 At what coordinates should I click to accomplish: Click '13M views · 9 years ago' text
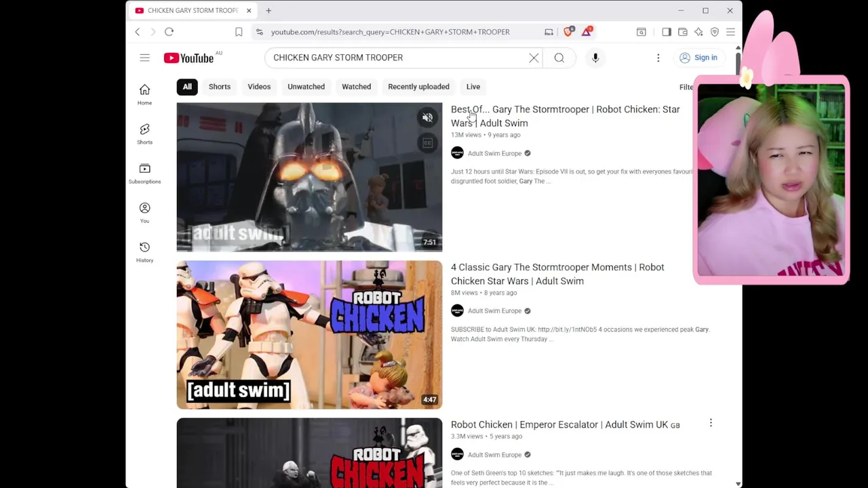(x=486, y=135)
